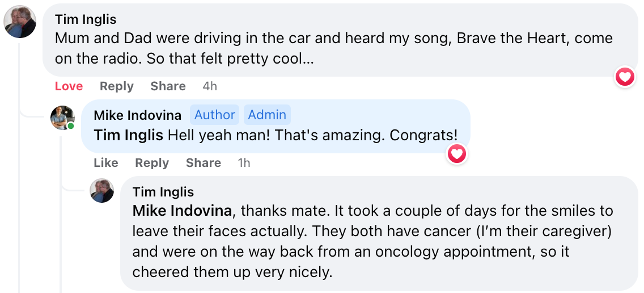Viewport: 644px width, 293px height.
Task: Share Mike Indovina's comment
Action: click(204, 163)
